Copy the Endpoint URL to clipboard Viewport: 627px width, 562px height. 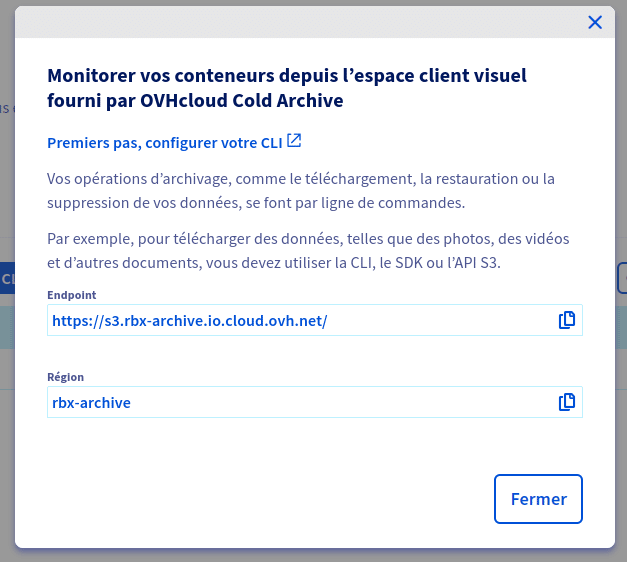(x=567, y=320)
